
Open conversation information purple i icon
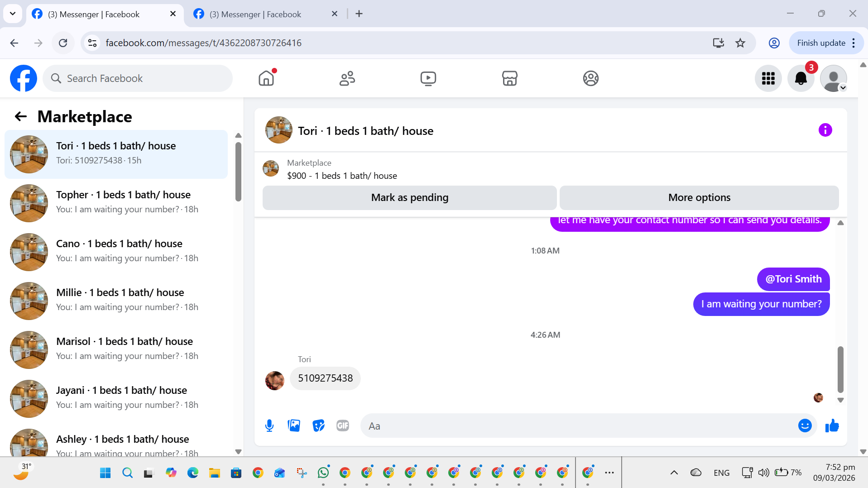point(825,130)
